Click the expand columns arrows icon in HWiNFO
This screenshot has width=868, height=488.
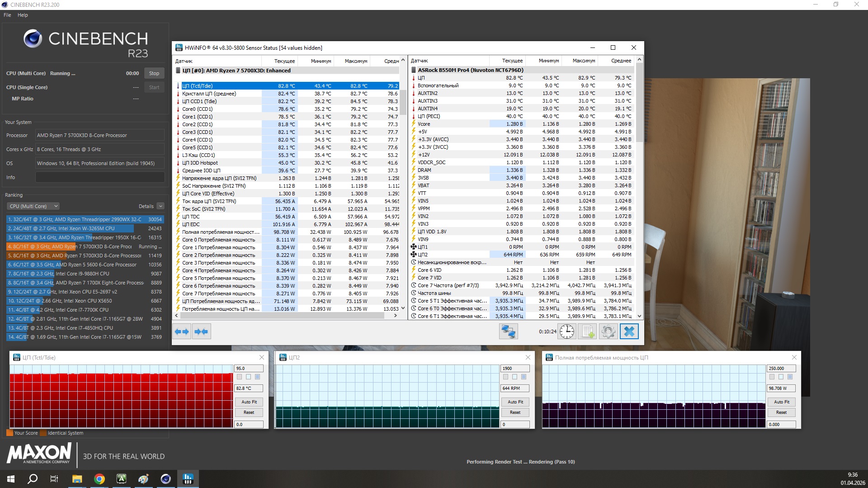coord(182,332)
